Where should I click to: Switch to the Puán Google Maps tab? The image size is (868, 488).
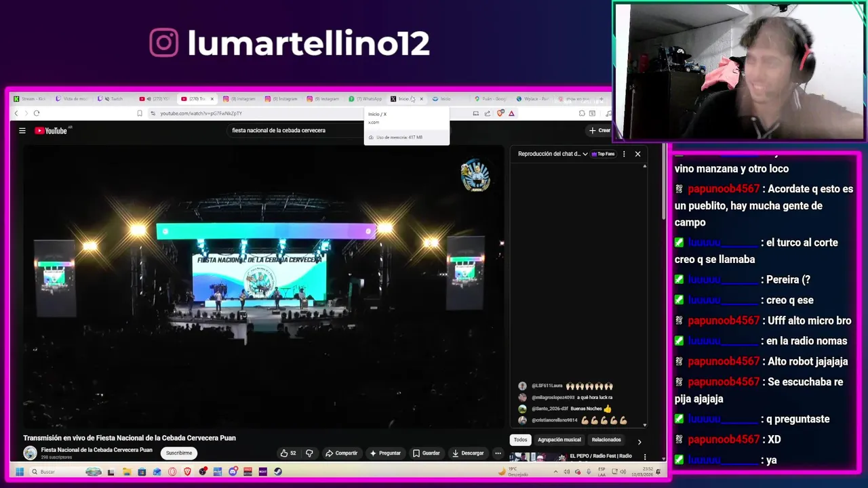tap(491, 99)
